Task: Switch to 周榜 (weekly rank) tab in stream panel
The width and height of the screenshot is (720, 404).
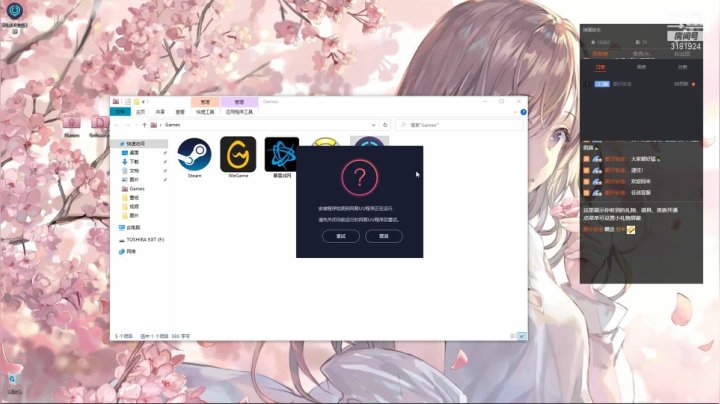Action: pyautogui.click(x=641, y=67)
